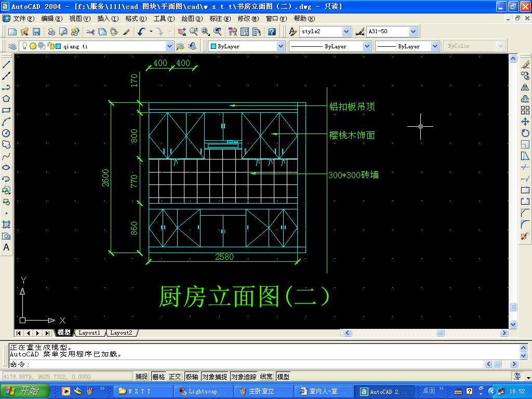
Task: Toggle the 模型 model space status button
Action: [283, 377]
